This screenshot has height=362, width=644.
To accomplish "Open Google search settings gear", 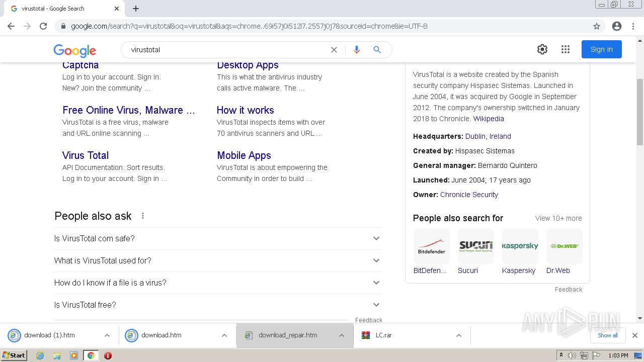I will point(542,49).
